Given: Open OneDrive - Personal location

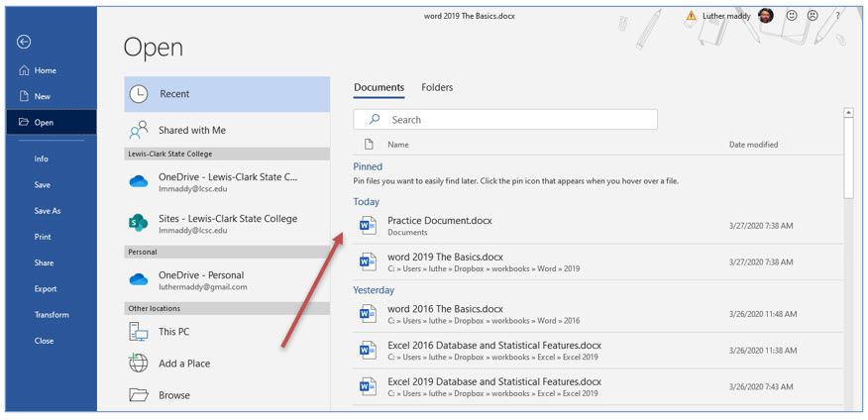Looking at the screenshot, I should coord(227,280).
